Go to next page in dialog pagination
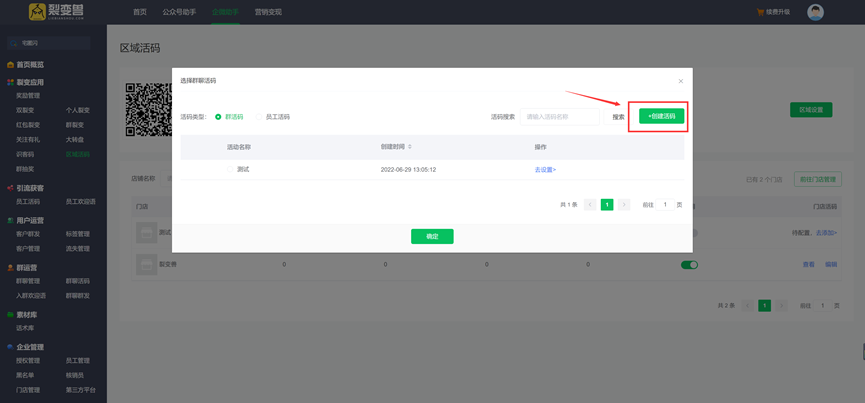Viewport: 865px width, 403px height. point(624,205)
